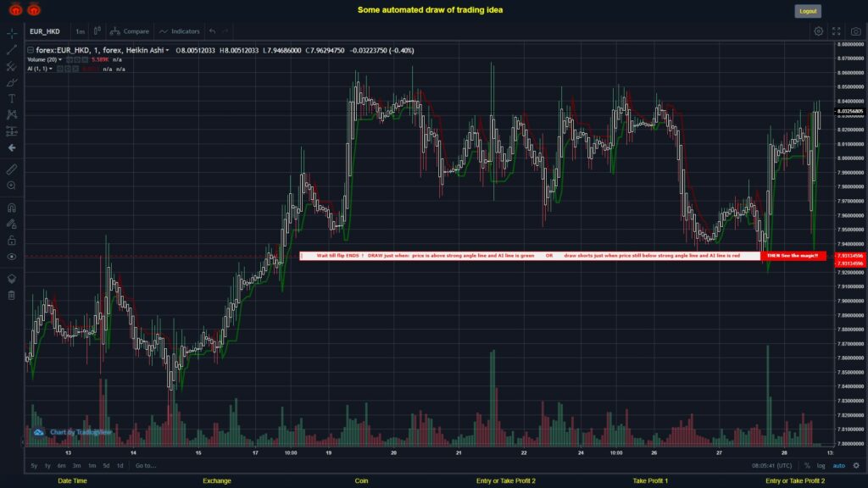Toggle visibility of AI indicator
Viewport: 868px width, 488px height.
[60, 69]
